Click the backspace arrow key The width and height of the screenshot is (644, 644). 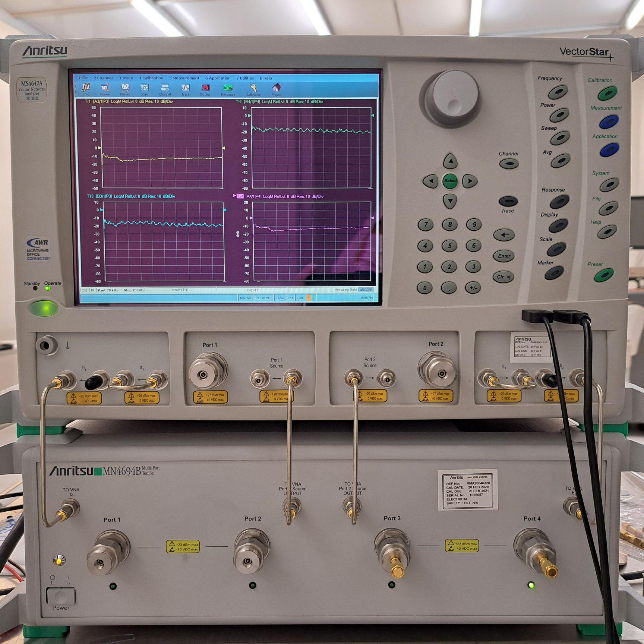click(x=504, y=235)
